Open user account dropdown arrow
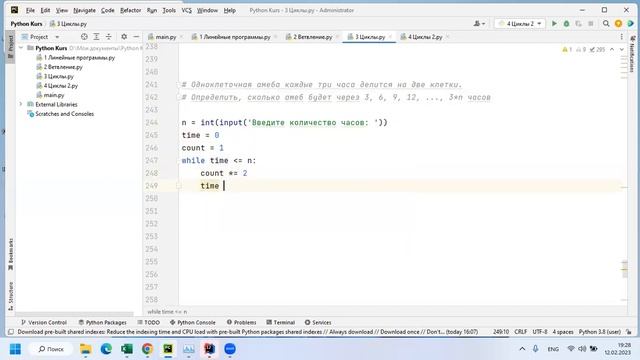Screen dimensions: 640x360 coord(484,24)
